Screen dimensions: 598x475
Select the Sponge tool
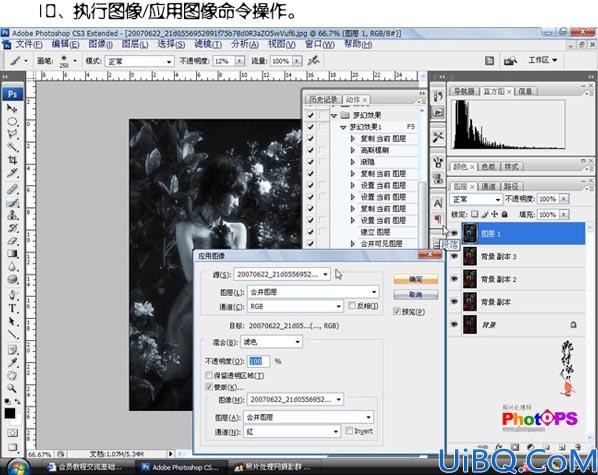12,279
